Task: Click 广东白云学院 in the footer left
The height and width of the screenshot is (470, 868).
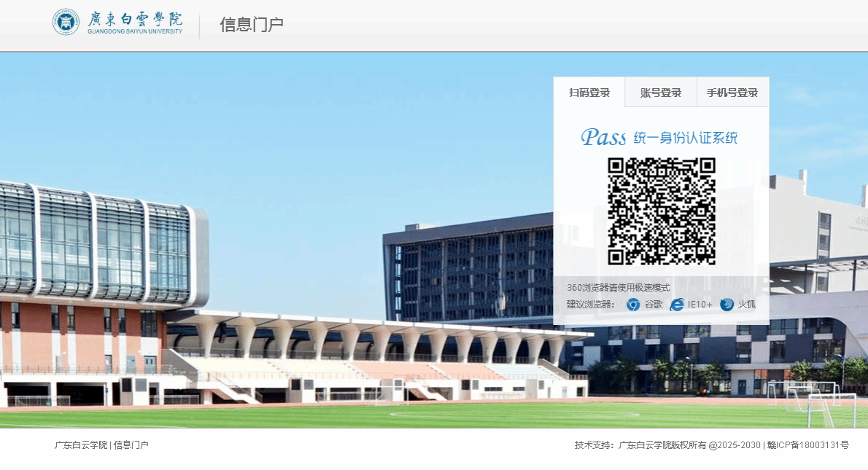Action: pos(81,445)
